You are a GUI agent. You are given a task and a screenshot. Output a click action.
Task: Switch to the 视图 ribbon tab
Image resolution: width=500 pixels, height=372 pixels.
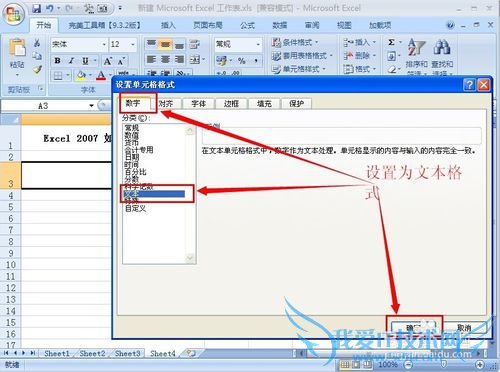[344, 25]
